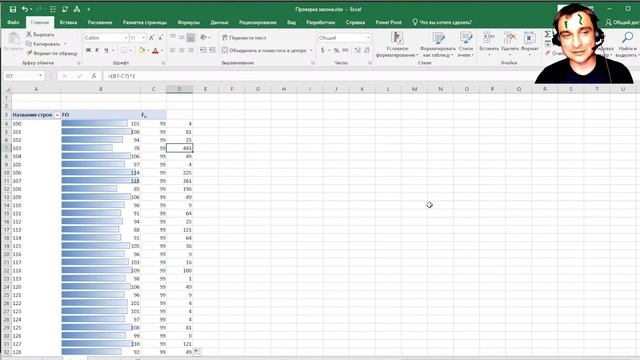Viewport: 640px width, 360px height.
Task: Click the autofill options icon below column D
Action: click(x=197, y=351)
